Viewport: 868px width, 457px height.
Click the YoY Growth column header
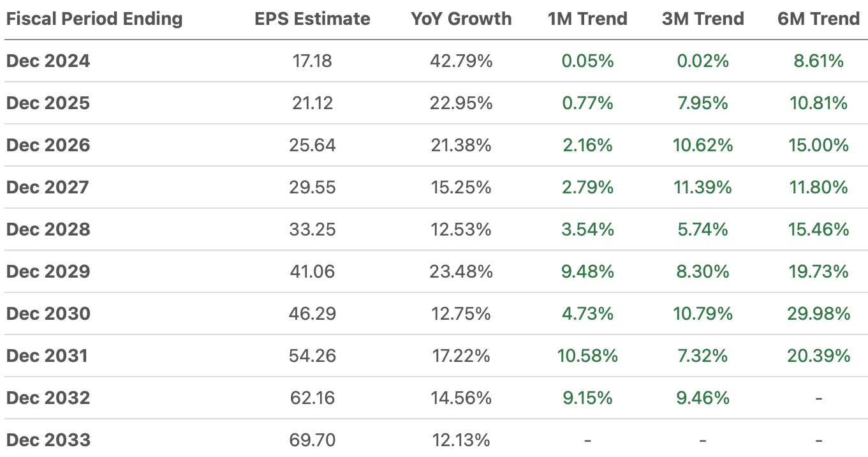(x=461, y=19)
